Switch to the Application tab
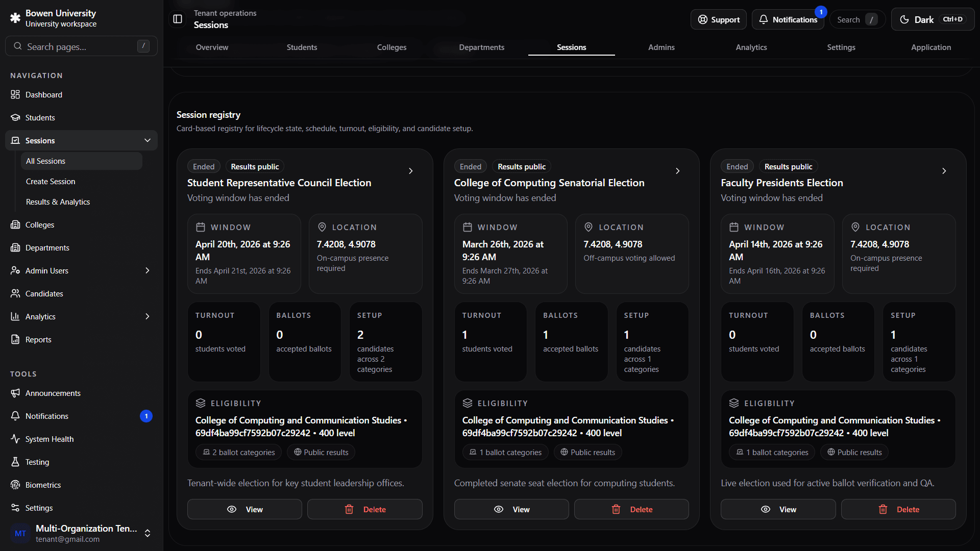980x551 pixels. click(x=930, y=47)
